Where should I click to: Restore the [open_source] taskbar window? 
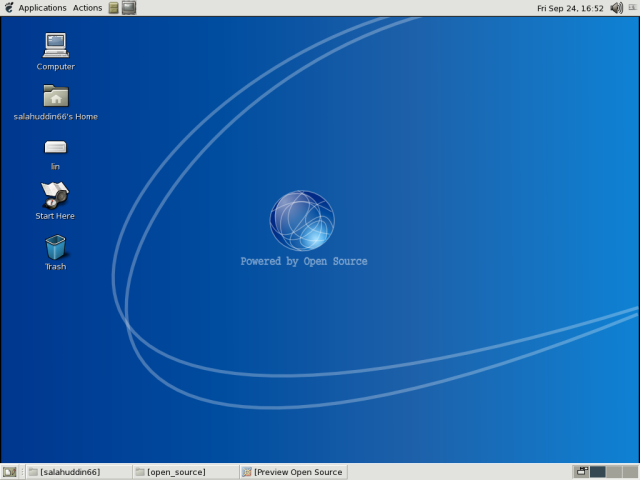click(186, 472)
